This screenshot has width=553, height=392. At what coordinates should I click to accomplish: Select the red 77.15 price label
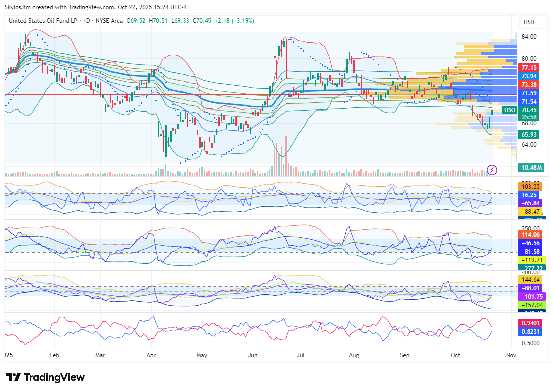(x=529, y=68)
